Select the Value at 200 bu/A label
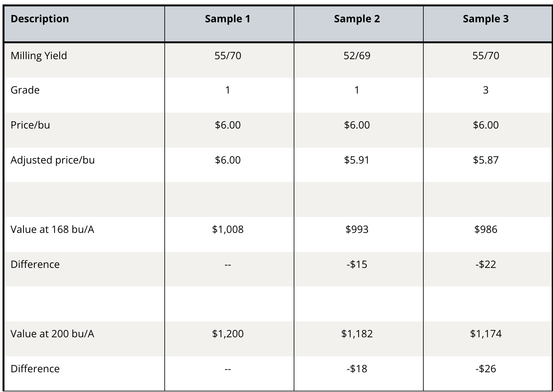Screen dimensions: 553x392 [52, 334]
